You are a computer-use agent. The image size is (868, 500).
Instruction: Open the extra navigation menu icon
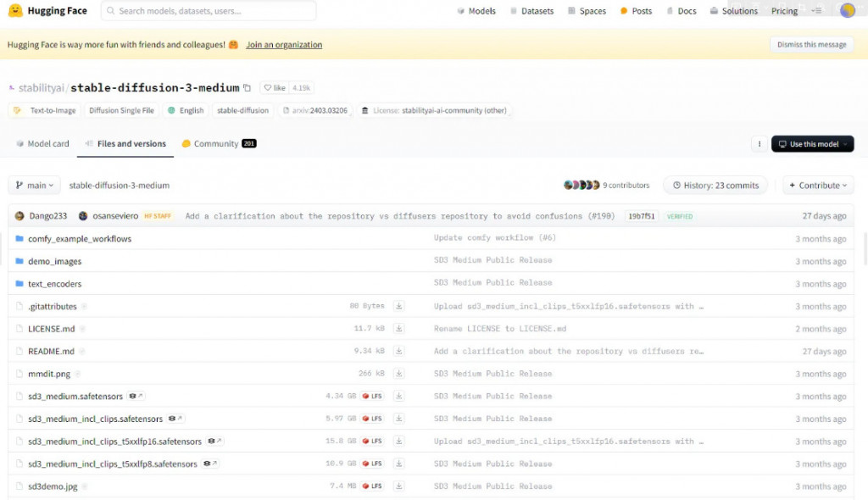tap(816, 10)
